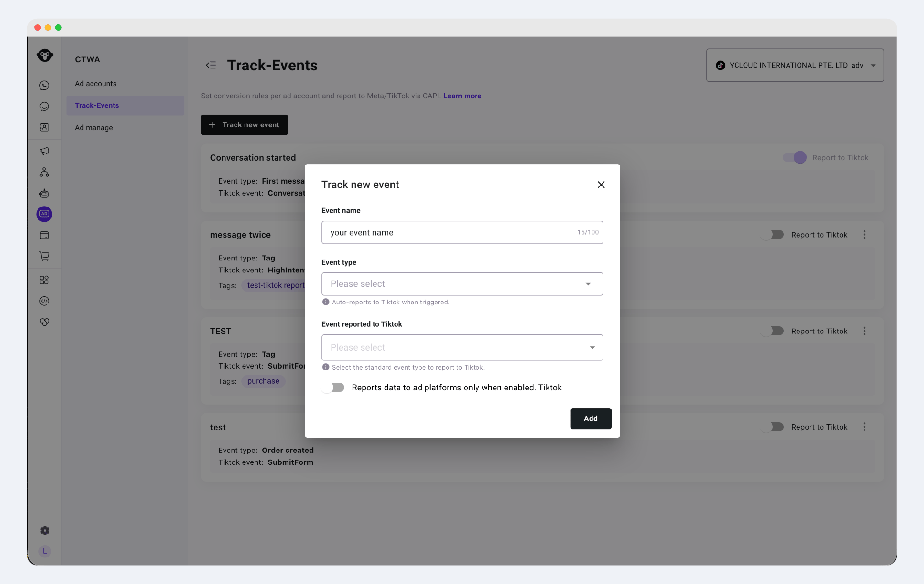This screenshot has width=924, height=584.
Task: Open the Learn more link
Action: [x=462, y=96]
